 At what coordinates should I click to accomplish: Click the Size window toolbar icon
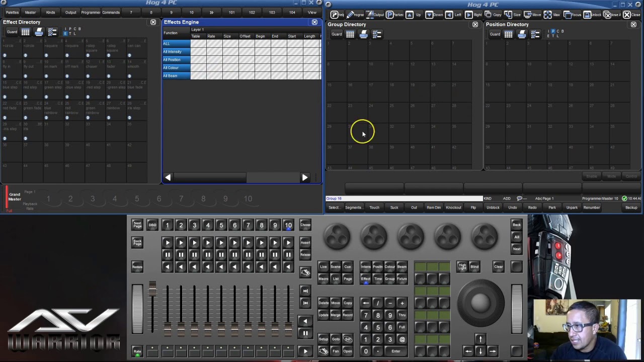[x=513, y=15]
